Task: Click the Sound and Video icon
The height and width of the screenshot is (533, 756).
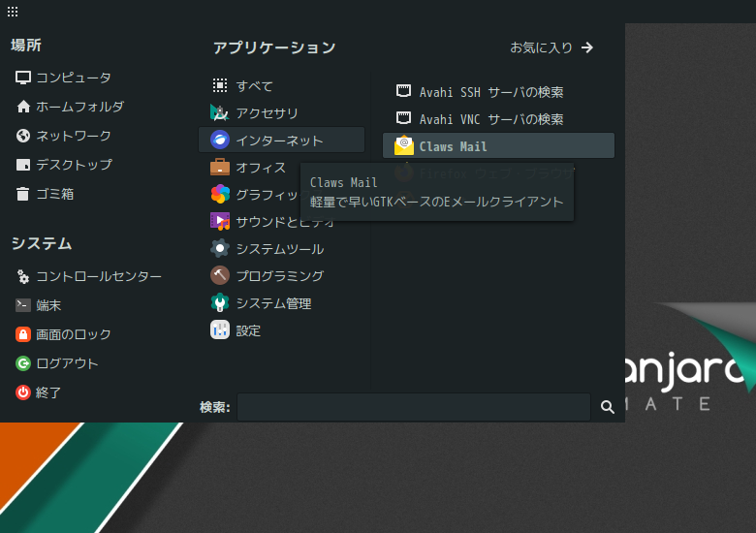Action: (220, 221)
